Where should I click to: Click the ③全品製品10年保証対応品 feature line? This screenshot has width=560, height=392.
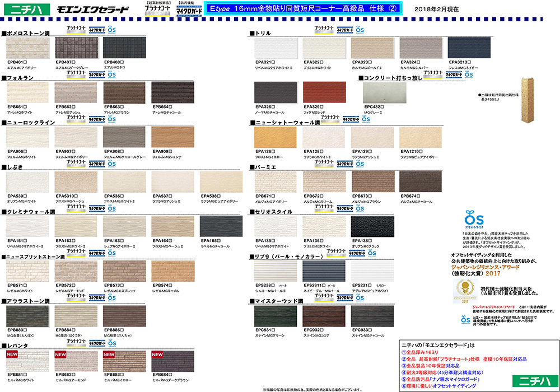point(430,366)
